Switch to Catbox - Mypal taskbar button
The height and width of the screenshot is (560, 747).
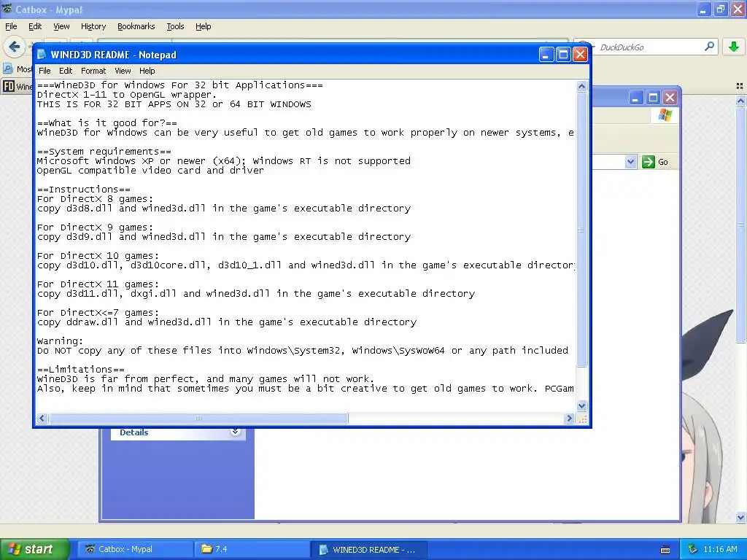pos(135,549)
